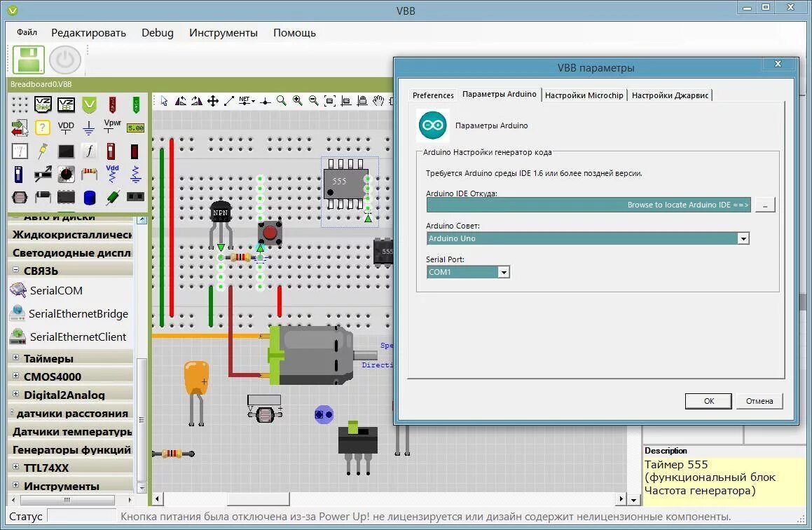
Task: Pick the VZ BB breadboard icon
Action: pyautogui.click(x=66, y=104)
